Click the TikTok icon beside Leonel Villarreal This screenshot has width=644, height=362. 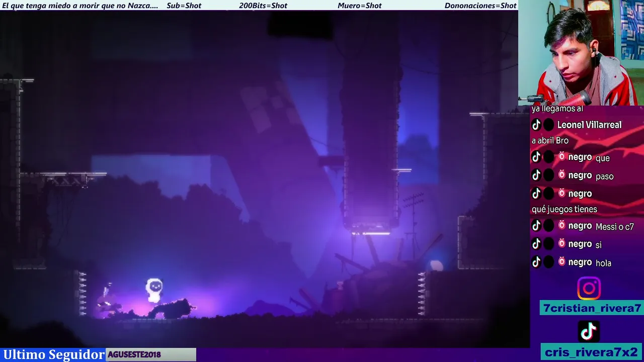[x=536, y=125]
